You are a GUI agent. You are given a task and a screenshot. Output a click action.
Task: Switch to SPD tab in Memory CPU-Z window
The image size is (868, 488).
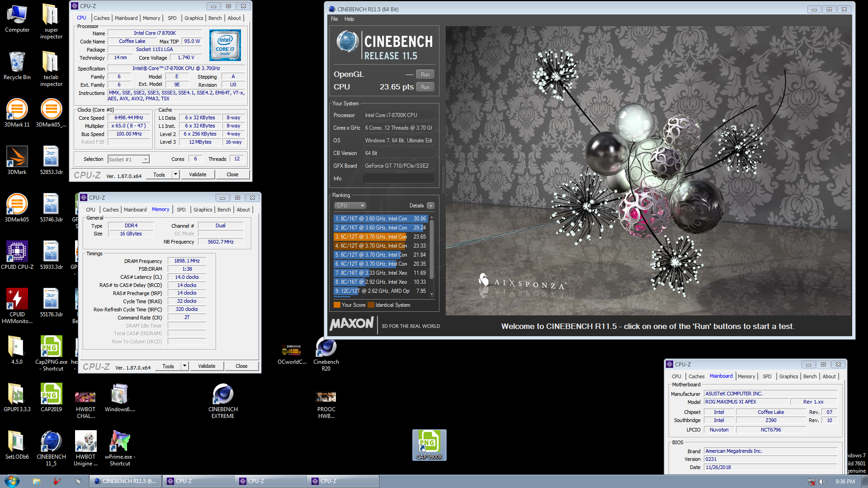point(181,210)
